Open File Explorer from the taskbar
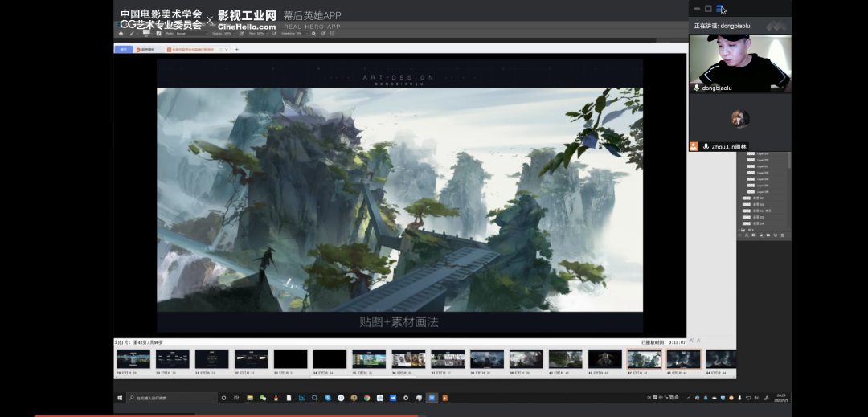 250,398
